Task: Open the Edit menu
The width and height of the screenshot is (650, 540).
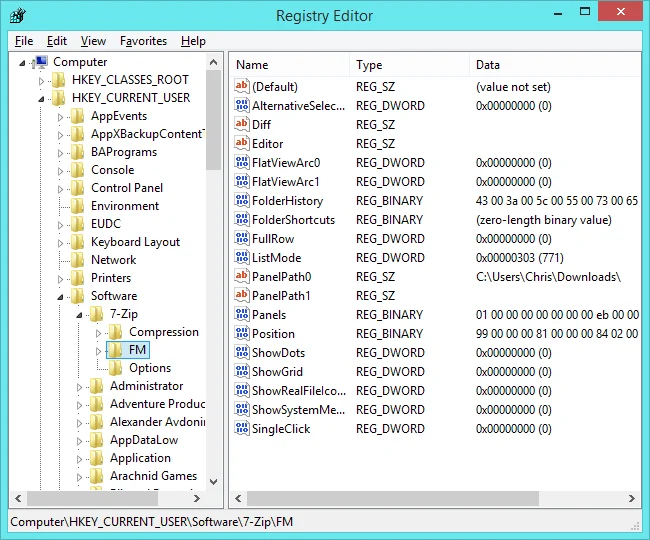Action: 57,41
